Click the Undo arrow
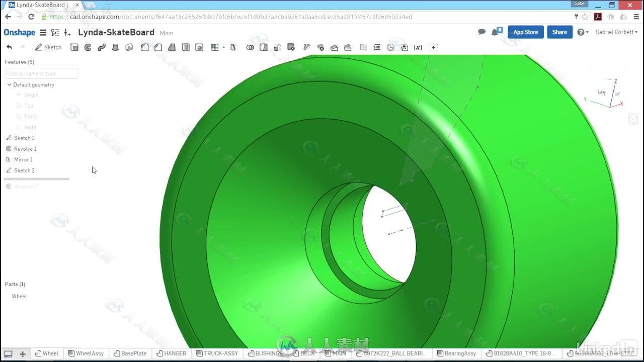The height and width of the screenshot is (362, 644). [9, 47]
